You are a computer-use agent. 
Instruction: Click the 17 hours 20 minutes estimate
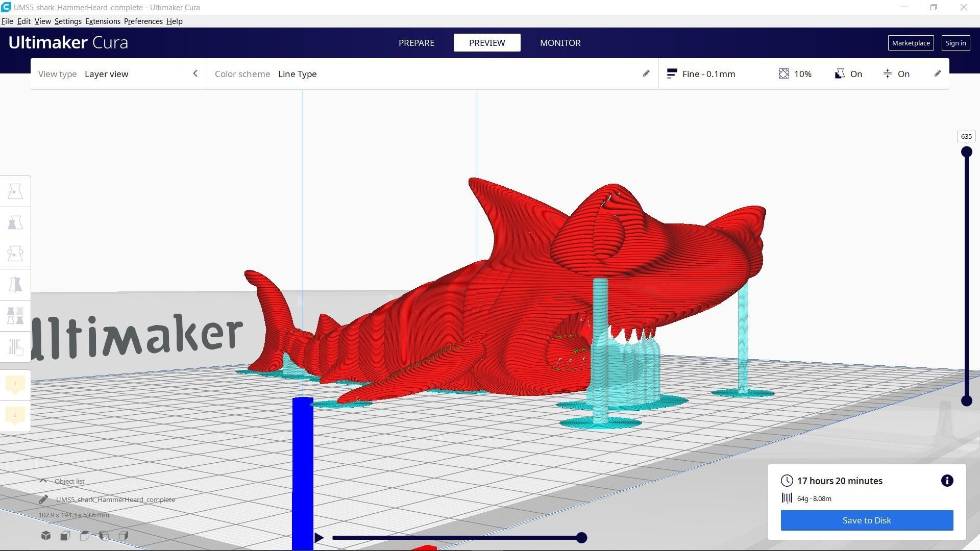pos(840,481)
